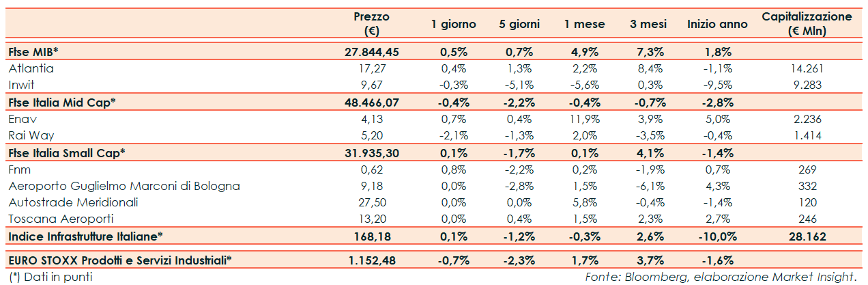Click the 5 giorni column header

(519, 24)
